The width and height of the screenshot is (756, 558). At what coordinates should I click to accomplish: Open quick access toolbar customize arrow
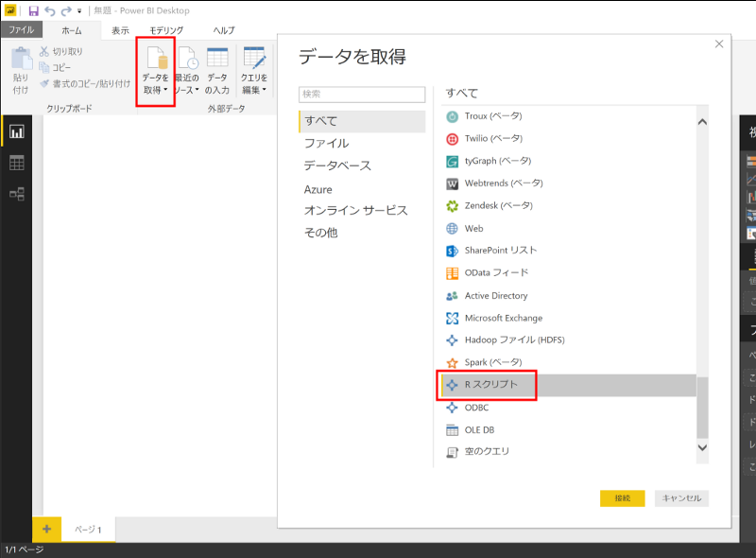79,11
